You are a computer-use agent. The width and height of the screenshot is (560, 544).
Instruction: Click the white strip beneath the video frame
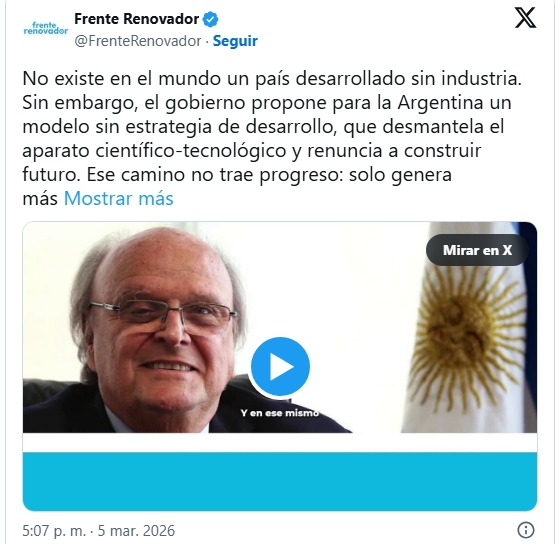pyautogui.click(x=280, y=443)
